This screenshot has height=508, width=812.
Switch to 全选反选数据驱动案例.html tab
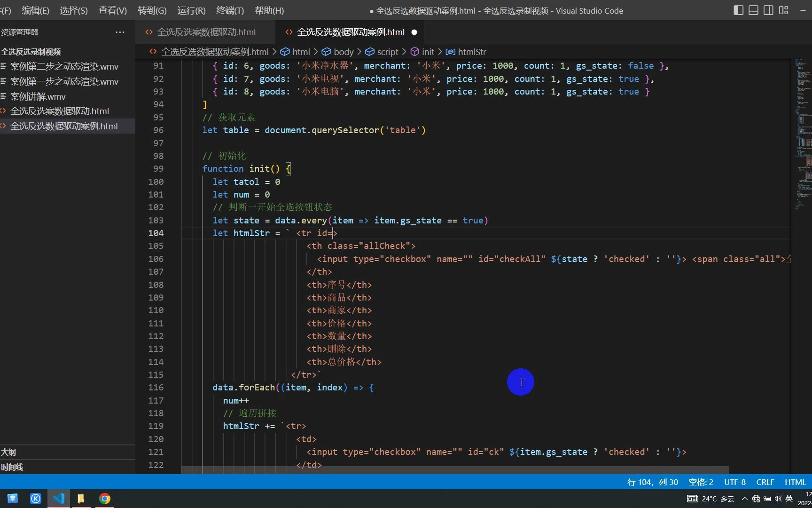pyautogui.click(x=351, y=32)
